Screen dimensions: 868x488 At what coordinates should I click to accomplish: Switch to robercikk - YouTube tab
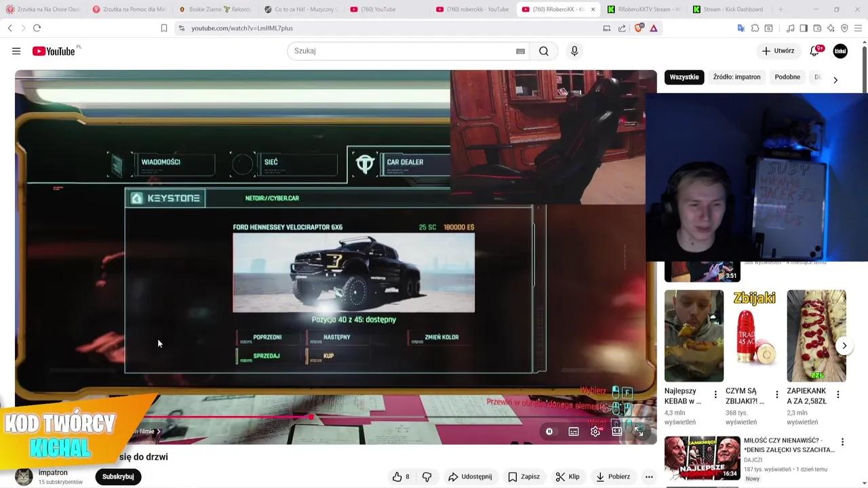473,9
